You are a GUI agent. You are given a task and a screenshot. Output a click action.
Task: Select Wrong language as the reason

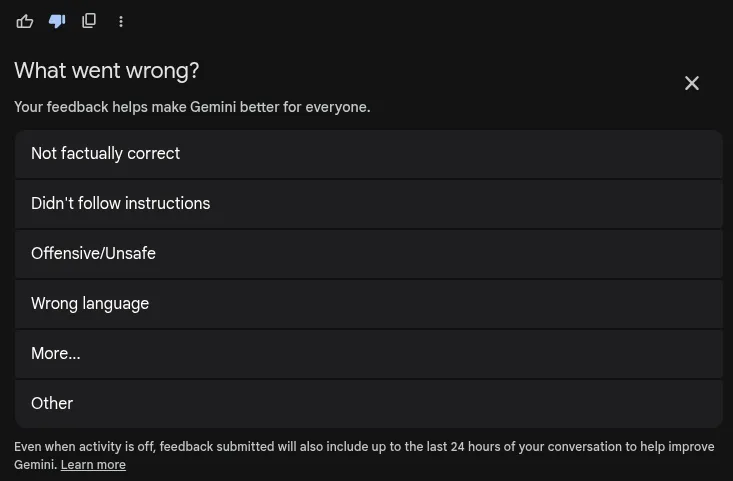[x=368, y=304]
